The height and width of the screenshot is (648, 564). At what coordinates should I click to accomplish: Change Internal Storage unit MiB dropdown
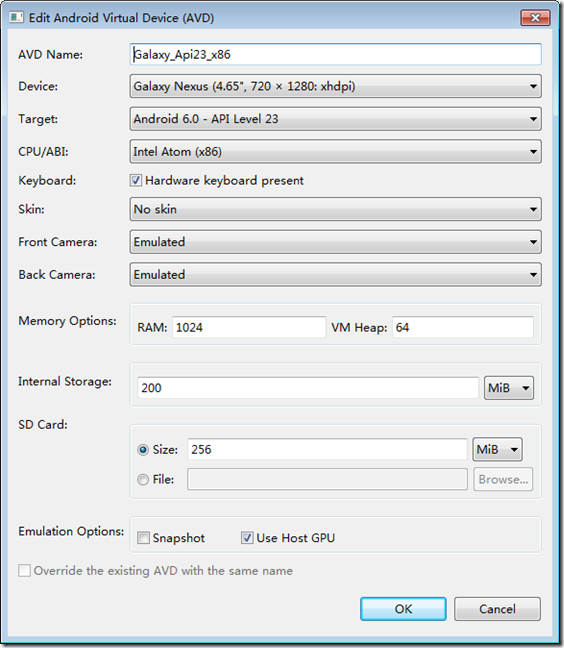pos(509,388)
